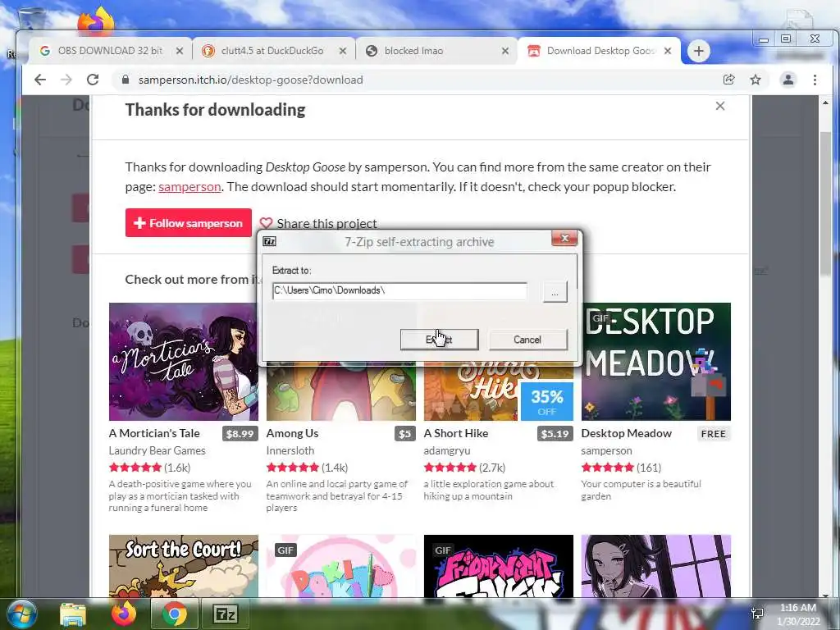Click the A Short Hike title link

tap(456, 433)
